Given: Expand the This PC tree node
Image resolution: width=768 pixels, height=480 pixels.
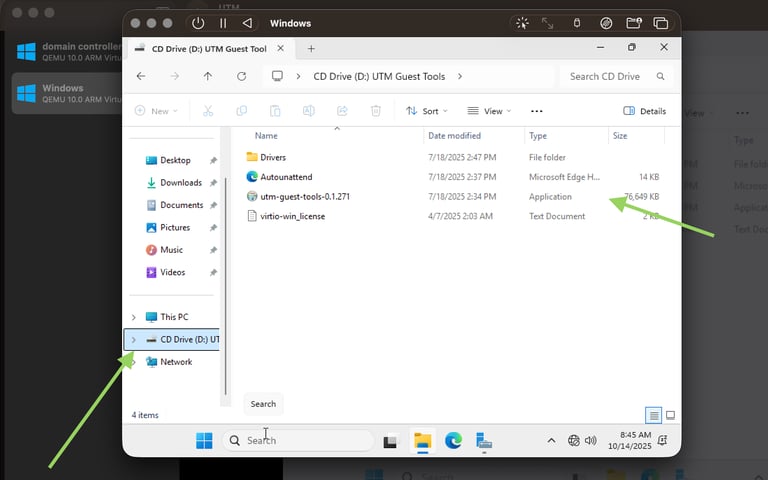Looking at the screenshot, I should point(134,317).
